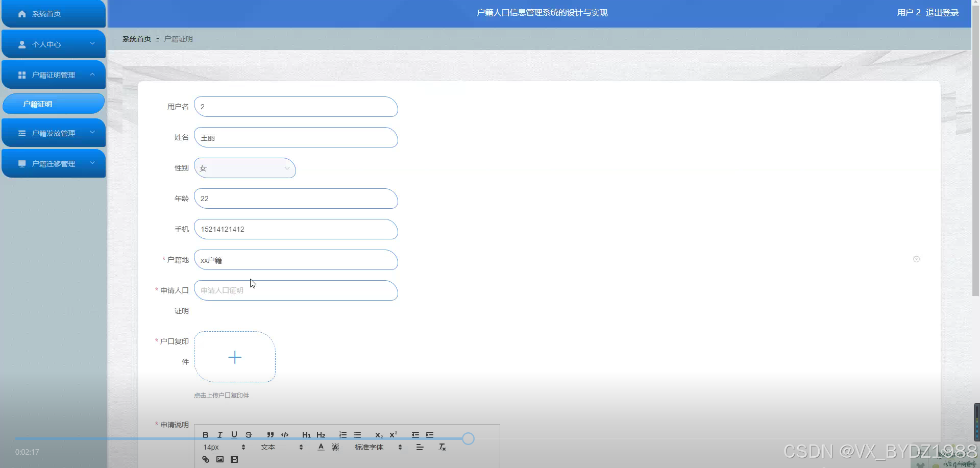The height and width of the screenshot is (468, 980).
Task: Expand the 个人中心 sidebar menu
Action: 54,44
